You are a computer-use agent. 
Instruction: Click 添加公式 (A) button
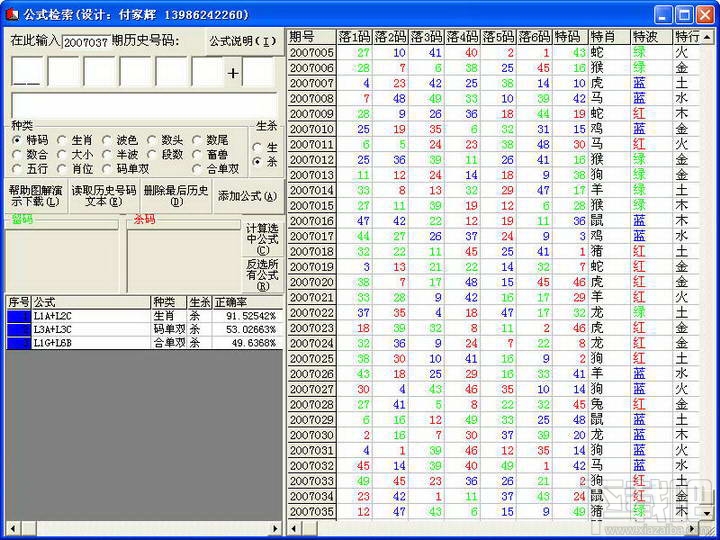click(x=248, y=196)
